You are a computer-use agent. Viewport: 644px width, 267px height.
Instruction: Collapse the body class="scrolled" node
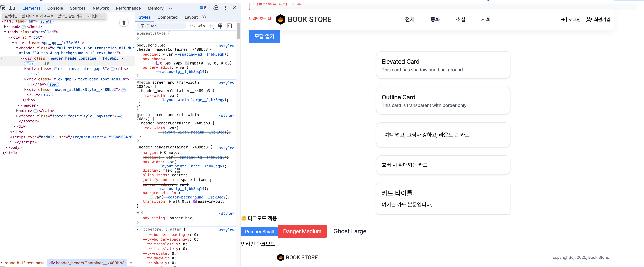[5, 32]
